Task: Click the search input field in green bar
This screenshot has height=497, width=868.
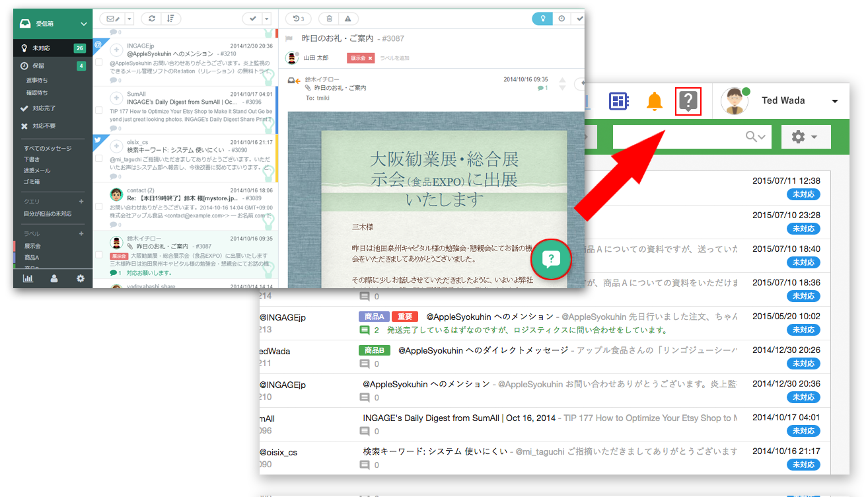Action: 677,137
